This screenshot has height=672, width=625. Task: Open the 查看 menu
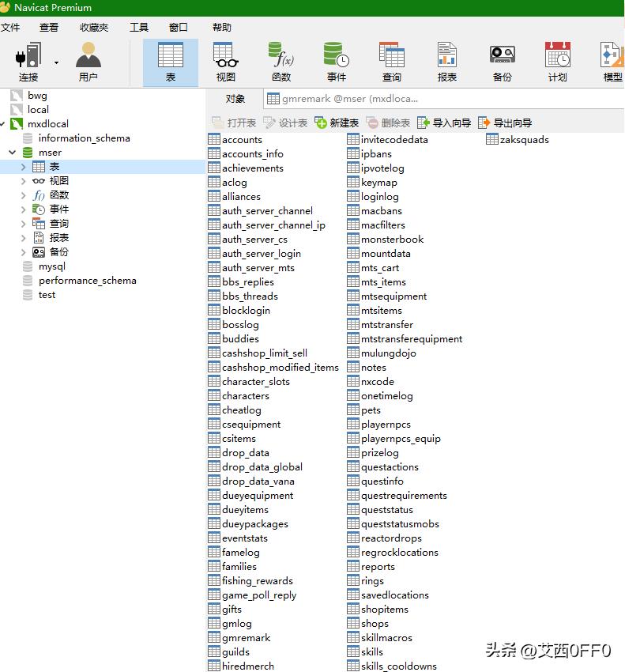click(49, 28)
